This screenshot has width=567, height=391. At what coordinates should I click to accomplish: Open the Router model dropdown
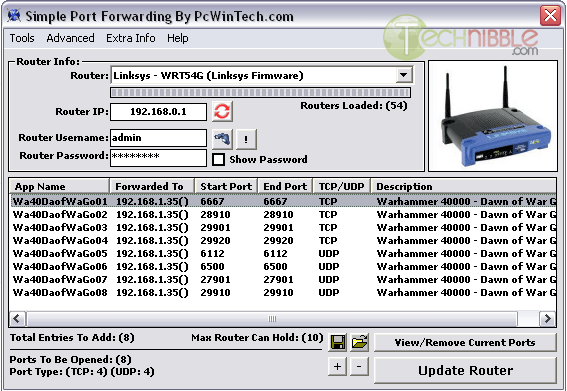(x=404, y=75)
